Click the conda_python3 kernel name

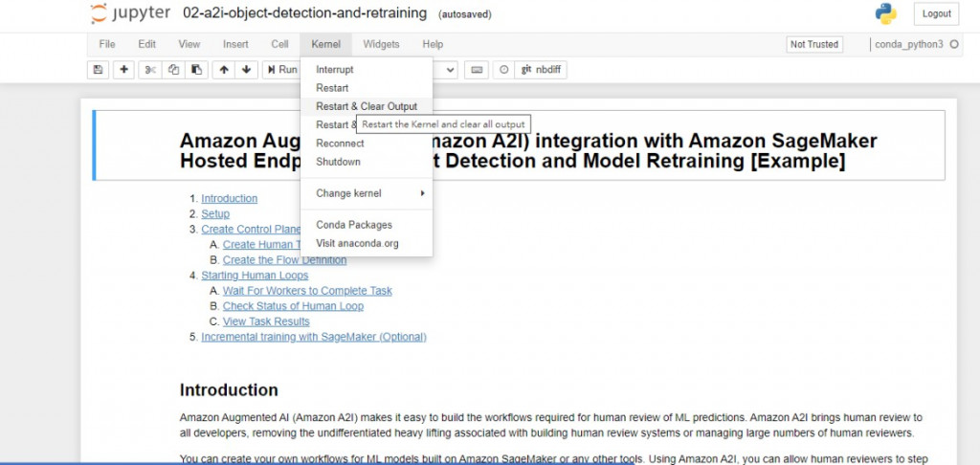click(x=909, y=44)
